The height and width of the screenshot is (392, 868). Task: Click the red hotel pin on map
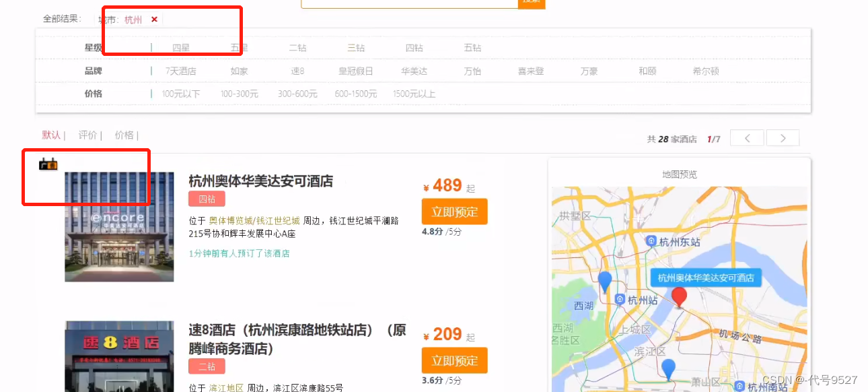pos(680,297)
